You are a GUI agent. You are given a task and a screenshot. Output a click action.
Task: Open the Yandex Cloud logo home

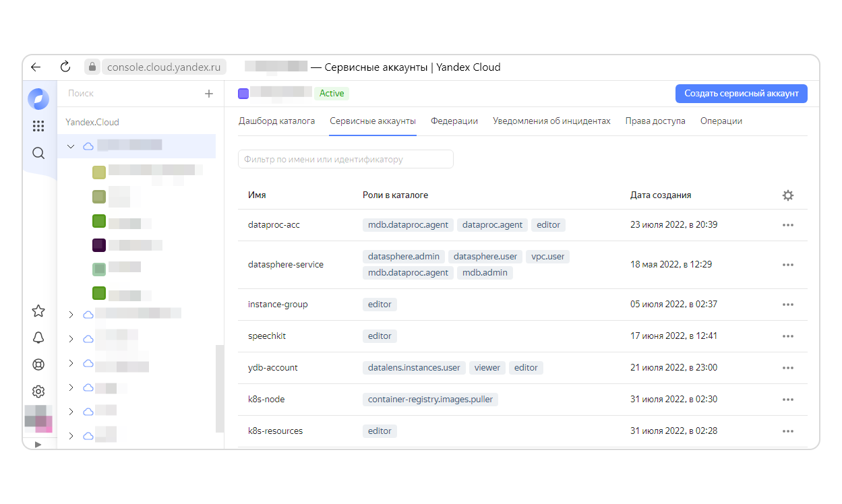pos(38,99)
